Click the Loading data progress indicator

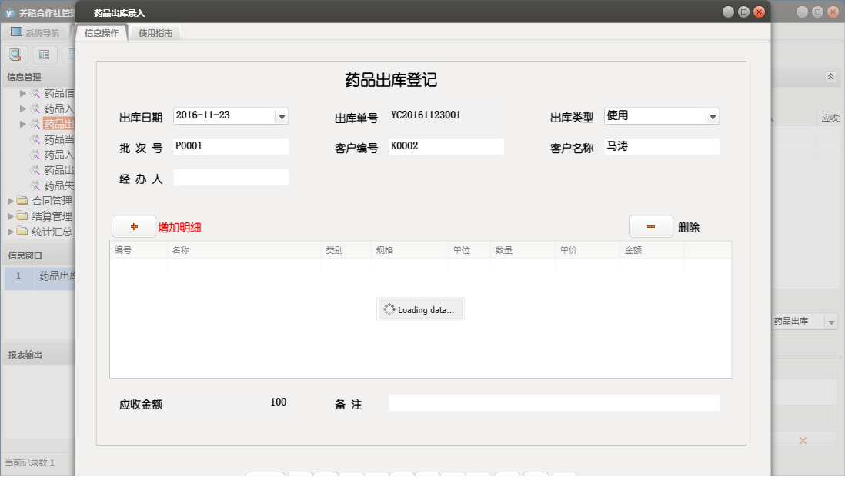click(x=420, y=309)
